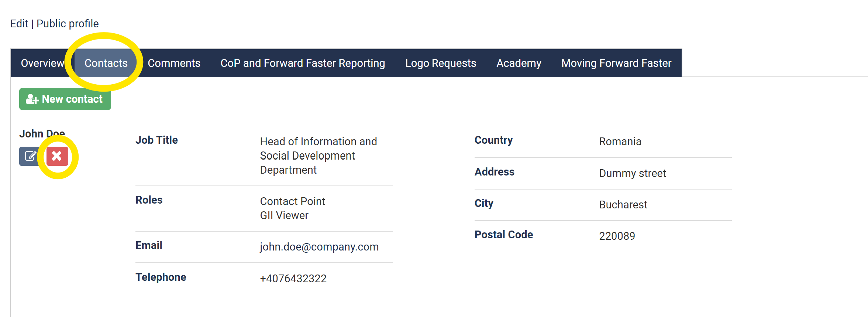Click the Romania country value

click(620, 142)
